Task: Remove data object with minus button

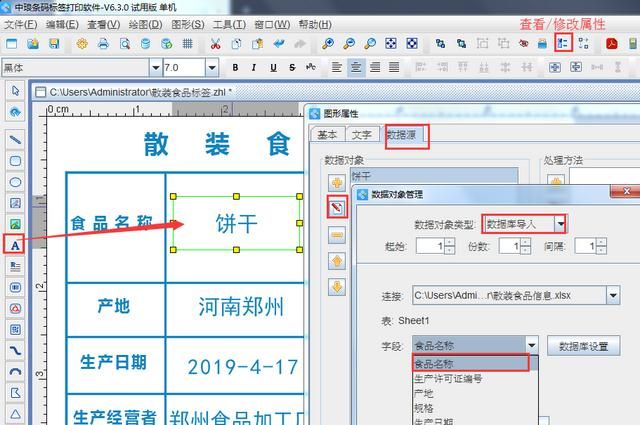Action: [337, 235]
